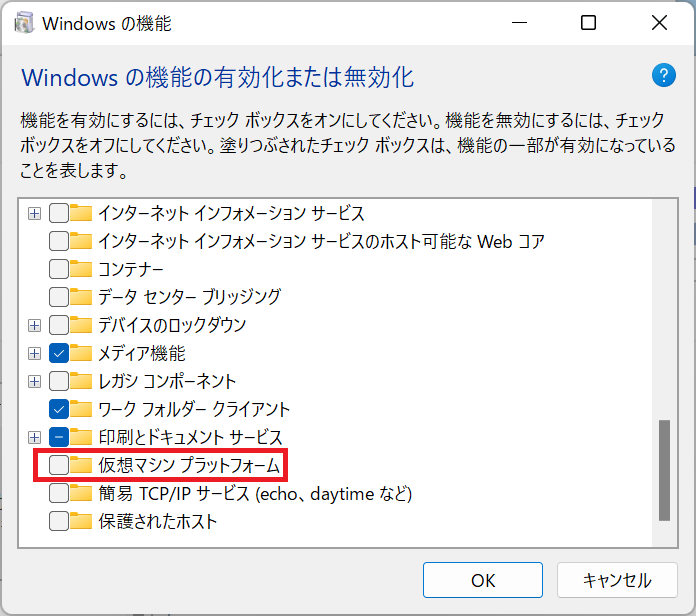The height and width of the screenshot is (616, 696).
Task: Check the データ センター ブリッジング checkbox
Action: pos(59,297)
